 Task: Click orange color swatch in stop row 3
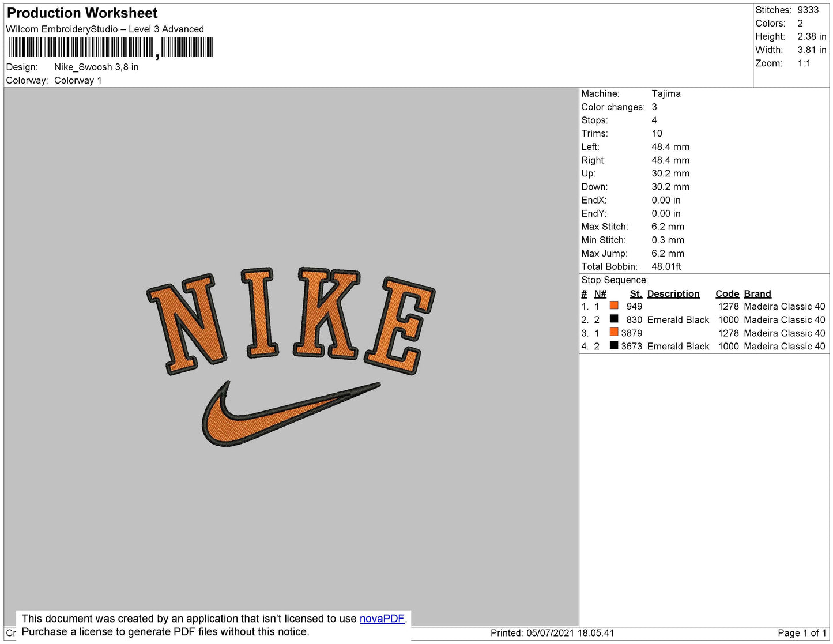point(614,332)
